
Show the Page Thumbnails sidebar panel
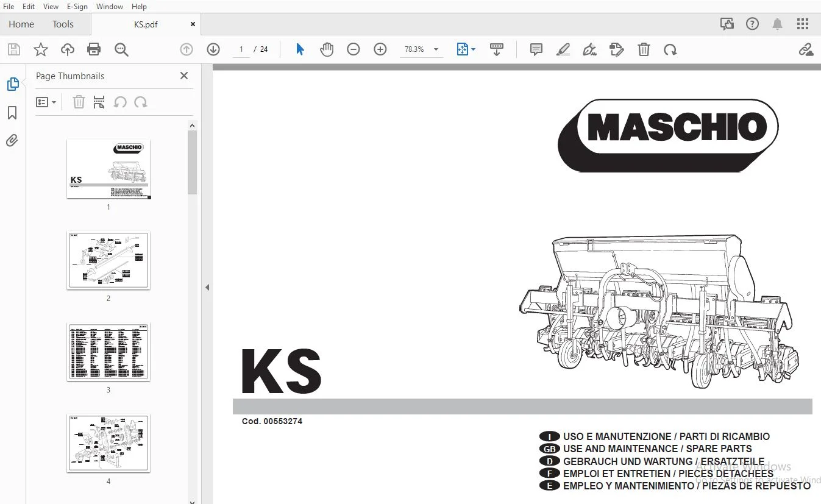coord(12,84)
